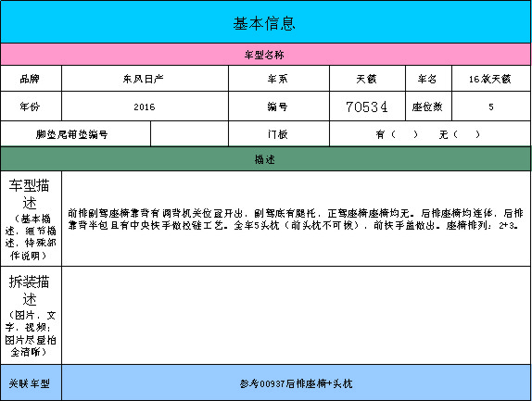Click the 编号 label cell

[279, 107]
